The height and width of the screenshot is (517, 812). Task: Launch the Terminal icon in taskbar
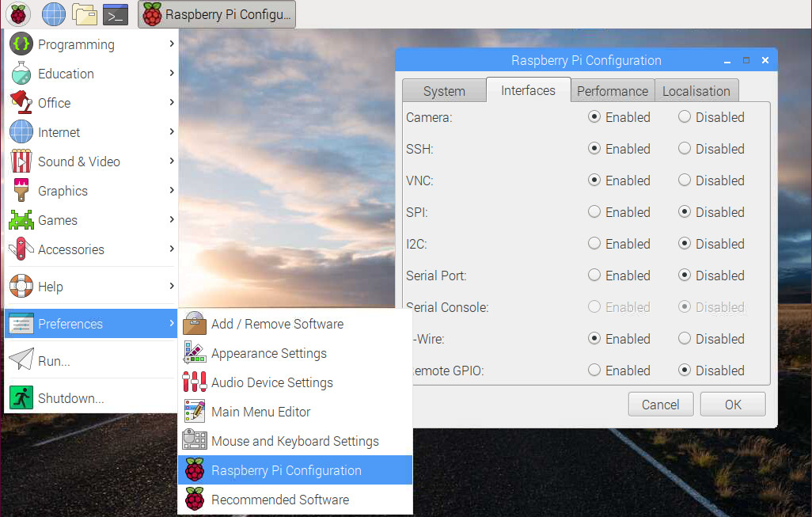(116, 14)
